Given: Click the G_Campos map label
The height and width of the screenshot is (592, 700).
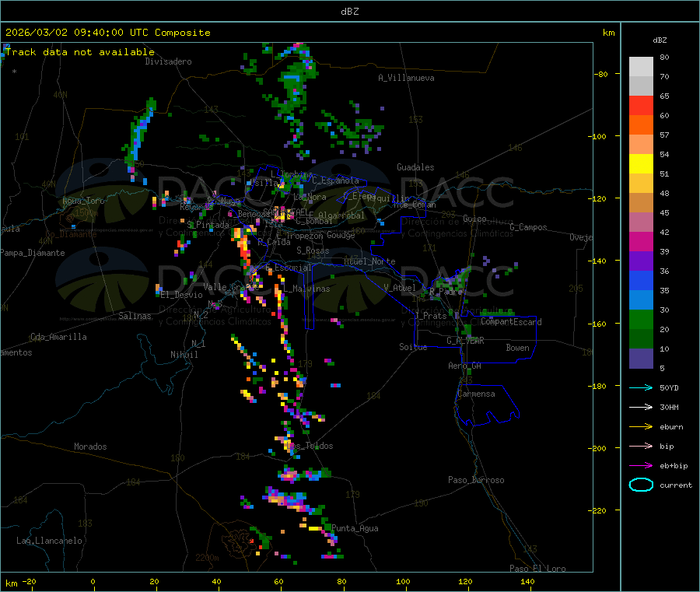Looking at the screenshot, I should click(528, 227).
